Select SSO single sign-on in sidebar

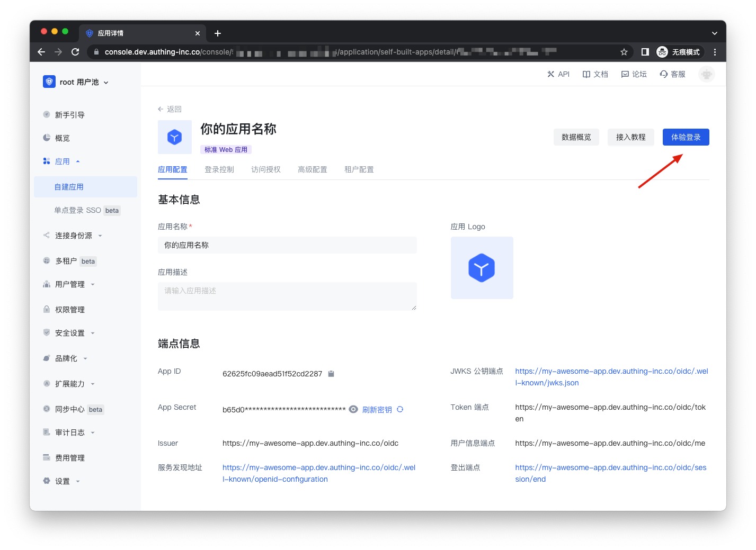point(77,210)
